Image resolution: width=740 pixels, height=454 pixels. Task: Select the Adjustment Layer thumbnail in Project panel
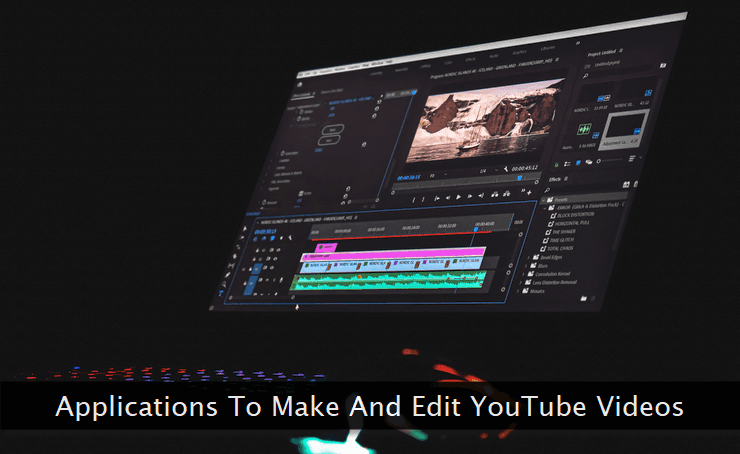coord(624,129)
